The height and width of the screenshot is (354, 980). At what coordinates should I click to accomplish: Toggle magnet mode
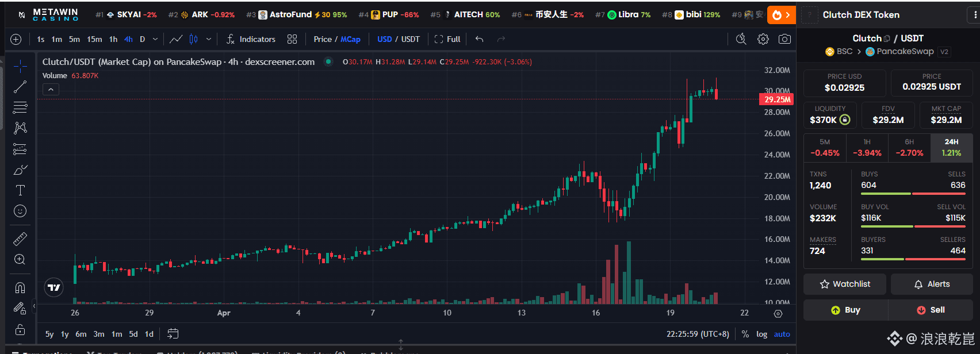[20, 287]
